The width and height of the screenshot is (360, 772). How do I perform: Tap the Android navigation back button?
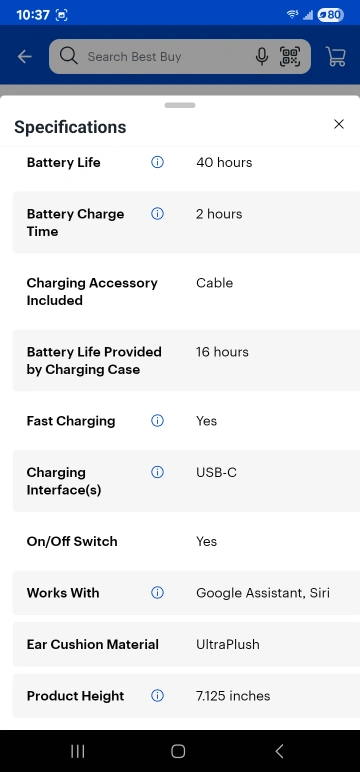point(279,751)
